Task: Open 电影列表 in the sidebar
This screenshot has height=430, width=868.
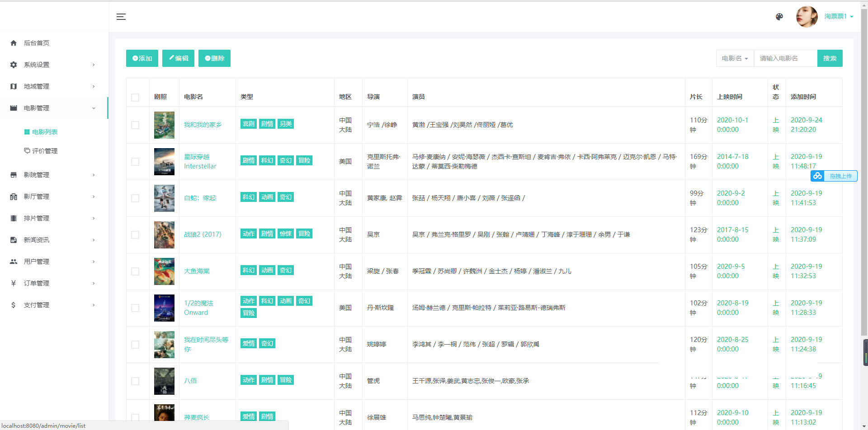Action: pyautogui.click(x=45, y=132)
